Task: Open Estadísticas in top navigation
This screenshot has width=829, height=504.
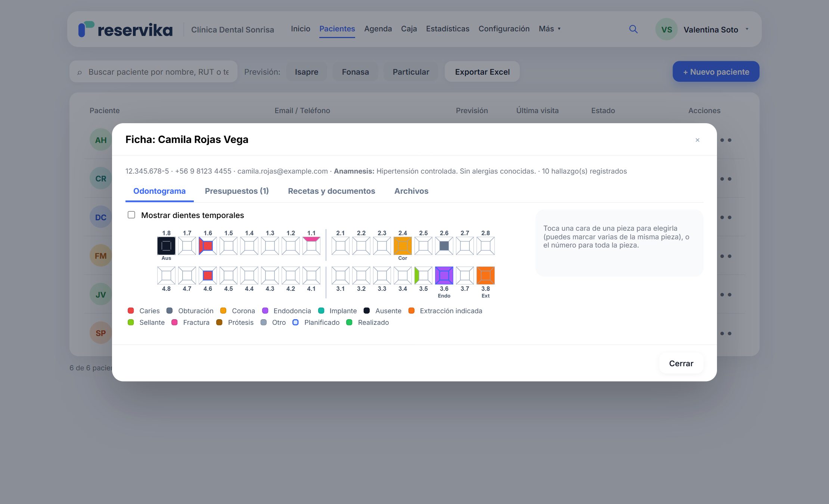Action: coord(448,29)
